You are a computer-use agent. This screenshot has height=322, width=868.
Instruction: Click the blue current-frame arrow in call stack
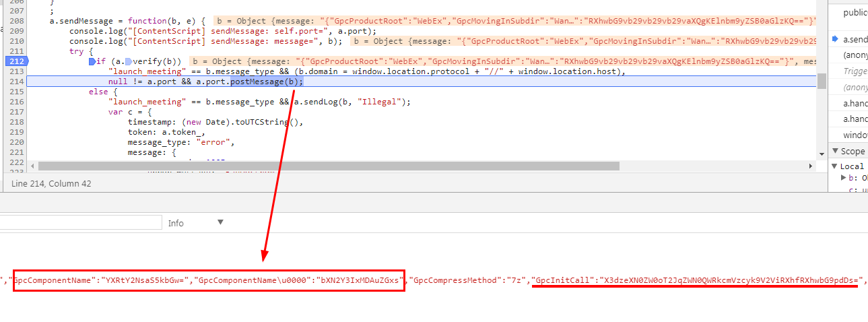tap(835, 39)
